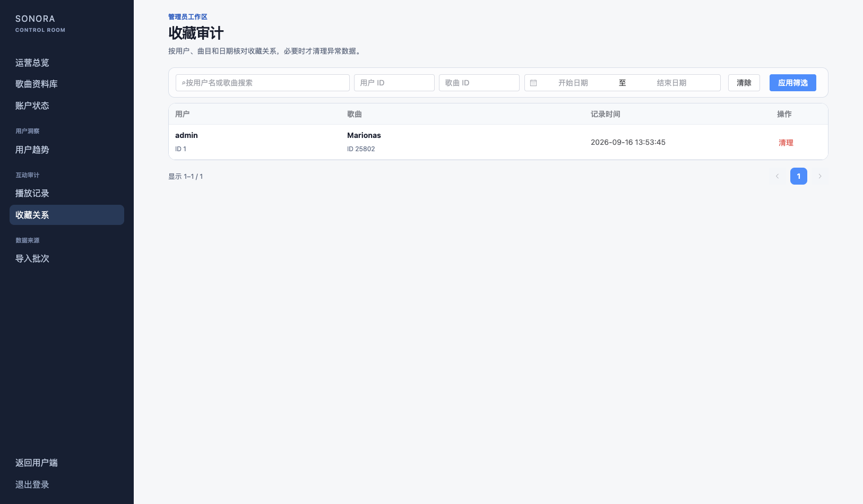The image size is (863, 504).
Task: Open the 结束日期 date picker
Action: point(672,83)
